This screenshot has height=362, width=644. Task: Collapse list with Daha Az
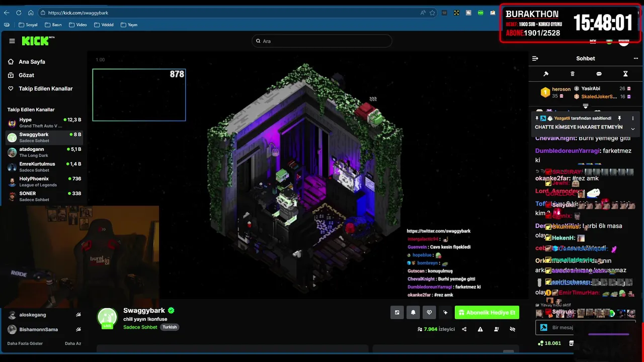[73, 343]
